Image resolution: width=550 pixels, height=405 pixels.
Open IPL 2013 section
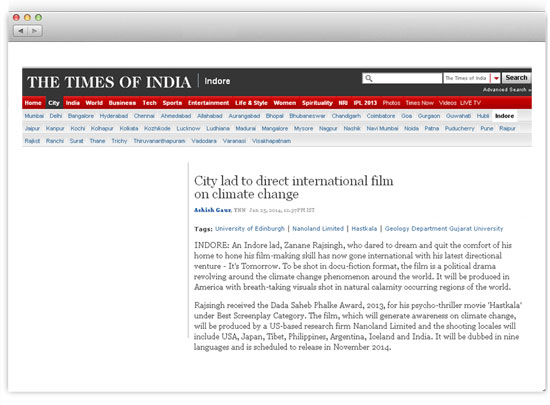click(365, 103)
